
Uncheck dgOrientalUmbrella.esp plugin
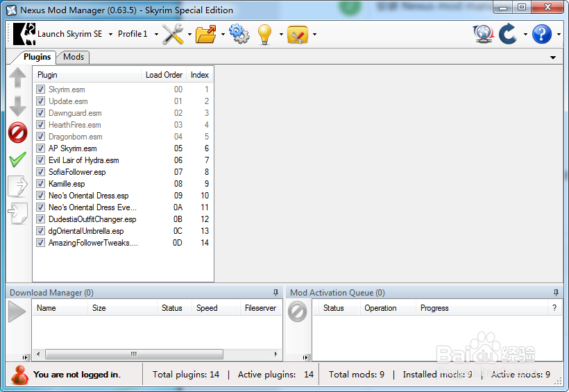pos(41,231)
